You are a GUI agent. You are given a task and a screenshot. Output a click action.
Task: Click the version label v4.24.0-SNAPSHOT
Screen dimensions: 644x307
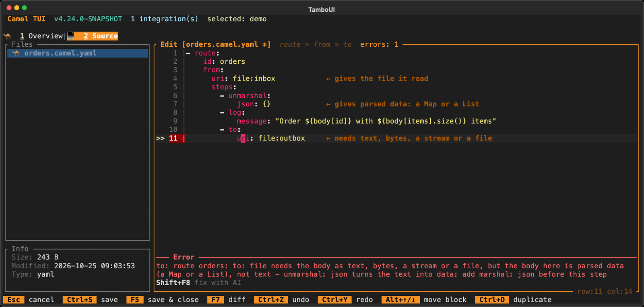point(88,19)
